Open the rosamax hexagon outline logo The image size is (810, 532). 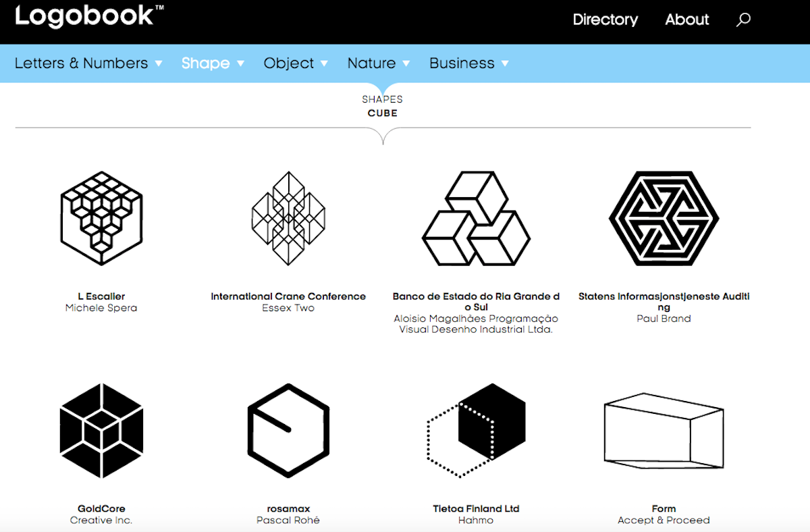tap(288, 431)
